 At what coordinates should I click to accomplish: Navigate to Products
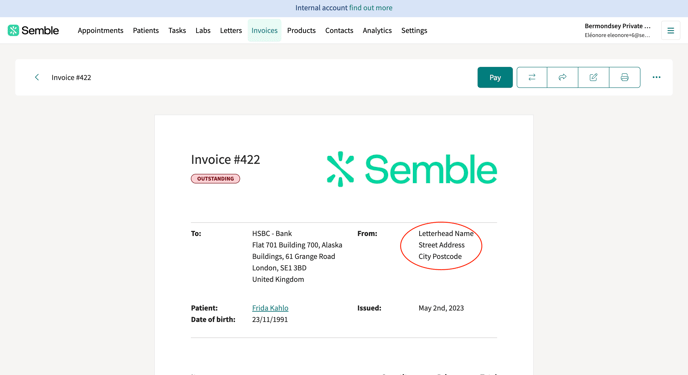pyautogui.click(x=301, y=30)
